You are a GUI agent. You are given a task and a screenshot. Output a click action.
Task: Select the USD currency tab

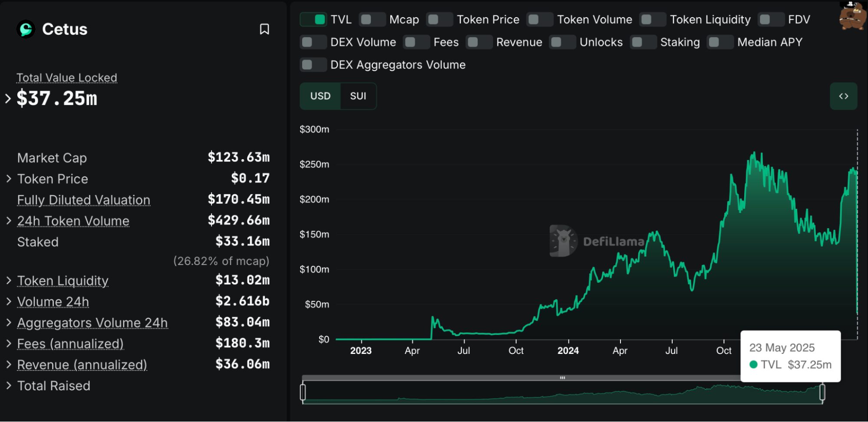click(x=320, y=96)
